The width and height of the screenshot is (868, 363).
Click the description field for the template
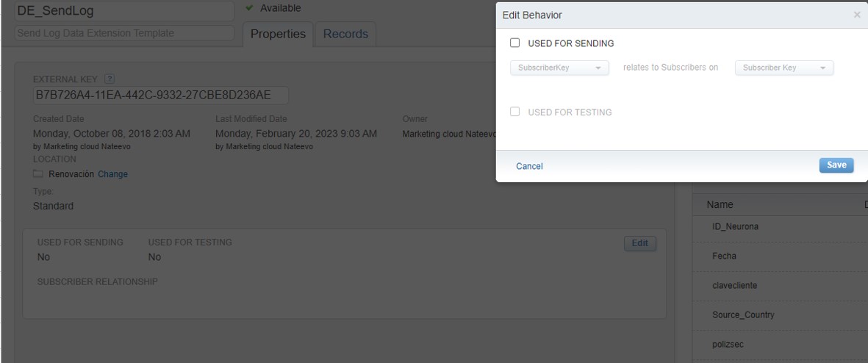point(123,33)
